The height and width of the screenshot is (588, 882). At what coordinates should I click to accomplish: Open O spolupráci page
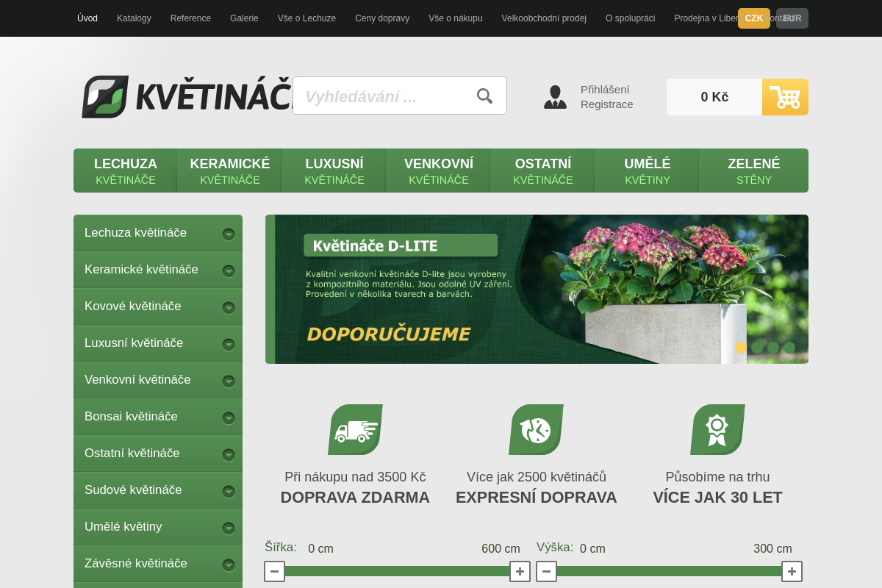click(x=630, y=18)
